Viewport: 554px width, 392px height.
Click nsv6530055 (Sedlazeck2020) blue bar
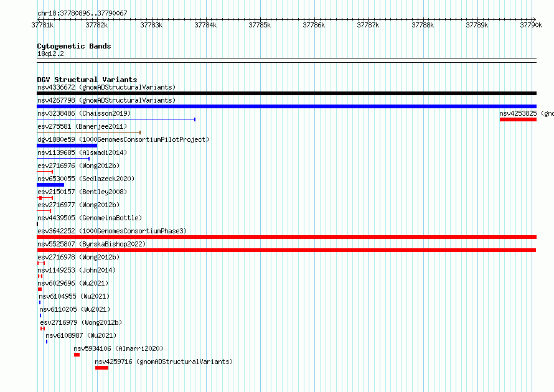tap(50, 185)
